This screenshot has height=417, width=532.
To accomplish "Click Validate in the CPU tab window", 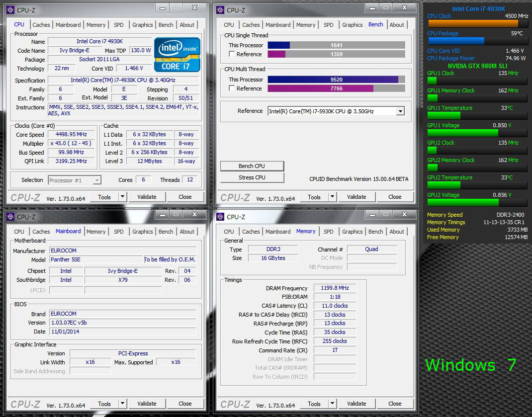I will pos(147,197).
